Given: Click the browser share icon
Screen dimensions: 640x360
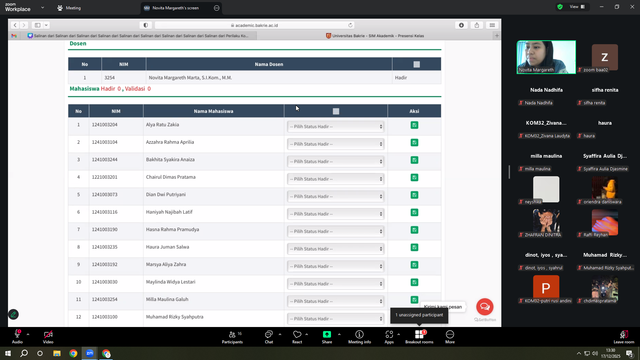Looking at the screenshot, I should click(x=477, y=25).
